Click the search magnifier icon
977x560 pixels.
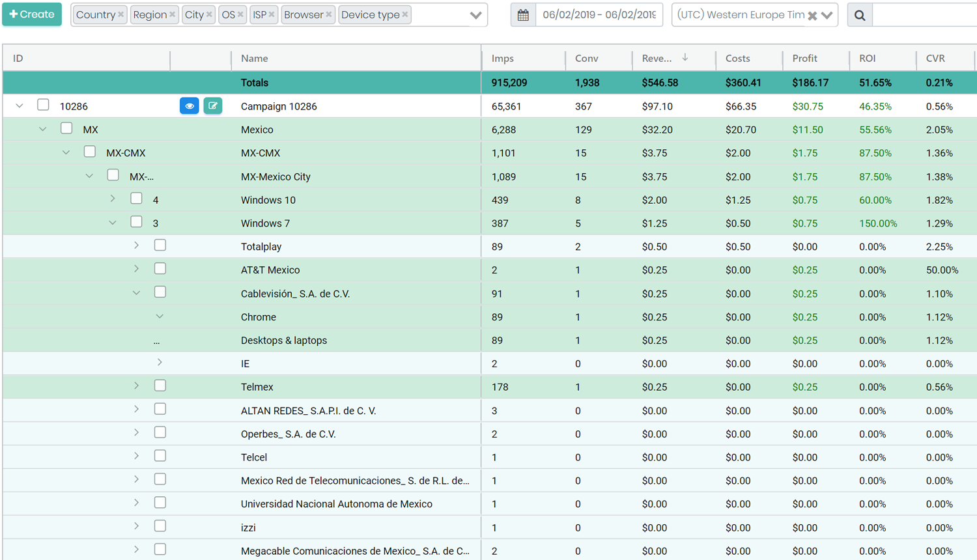click(860, 15)
